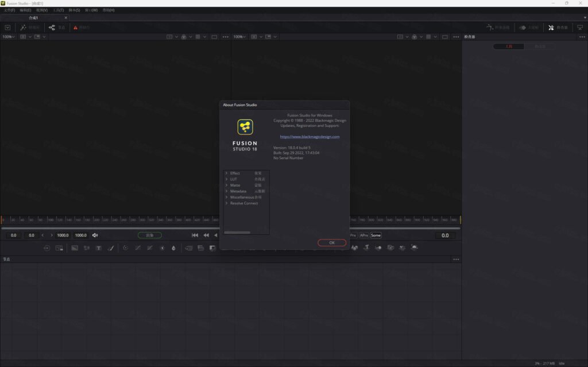This screenshot has width=588, height=367.
Task: Open the Window (W) menu
Action: pos(91,10)
